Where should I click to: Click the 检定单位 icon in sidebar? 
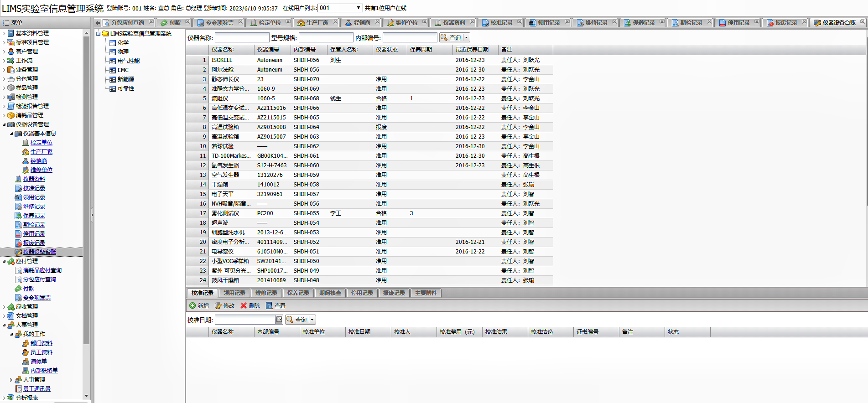tap(26, 143)
